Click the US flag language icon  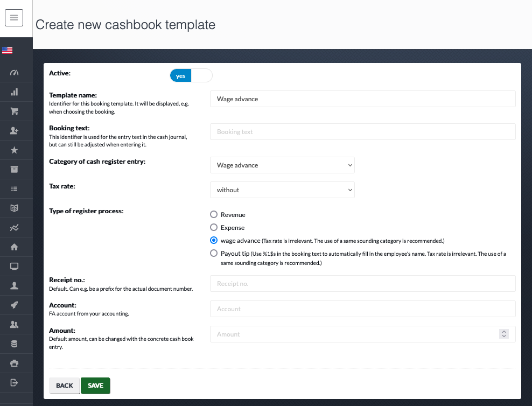tap(7, 50)
